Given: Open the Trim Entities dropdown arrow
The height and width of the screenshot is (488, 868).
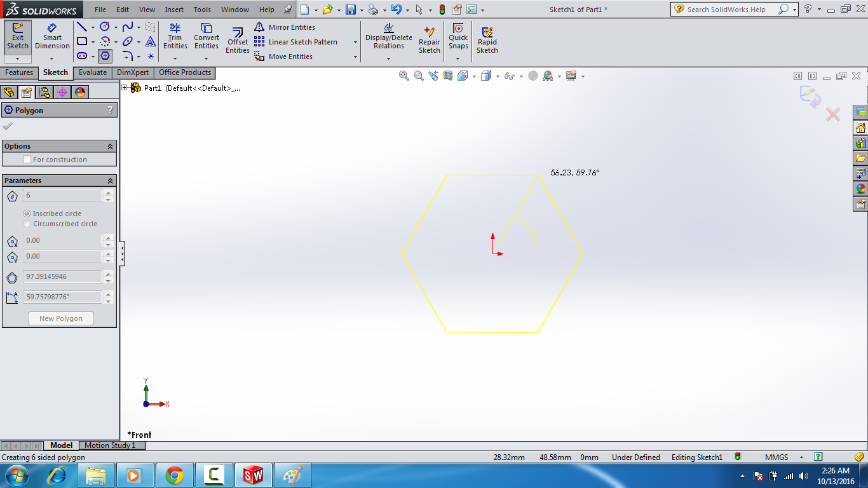Looking at the screenshot, I should point(175,58).
